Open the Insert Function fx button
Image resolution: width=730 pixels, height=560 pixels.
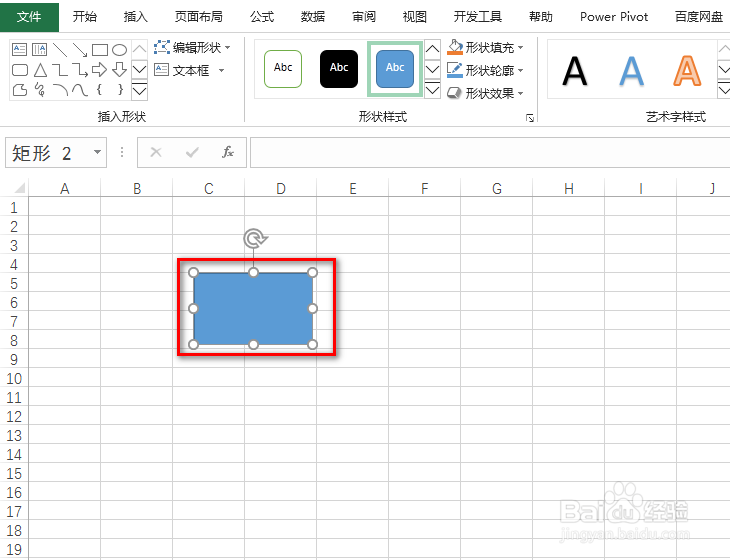click(x=228, y=152)
